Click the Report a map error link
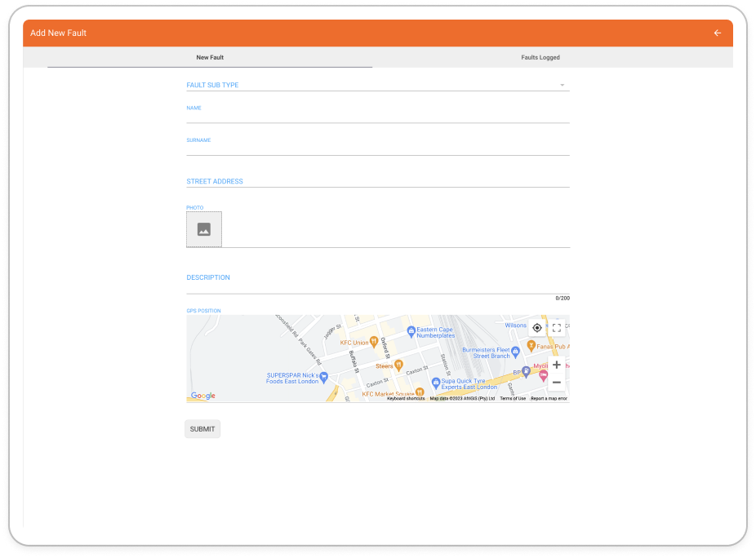 pyautogui.click(x=549, y=398)
